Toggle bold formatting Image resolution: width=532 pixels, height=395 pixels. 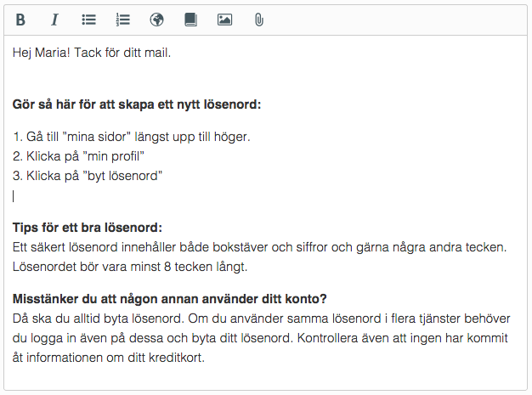pos(21,20)
